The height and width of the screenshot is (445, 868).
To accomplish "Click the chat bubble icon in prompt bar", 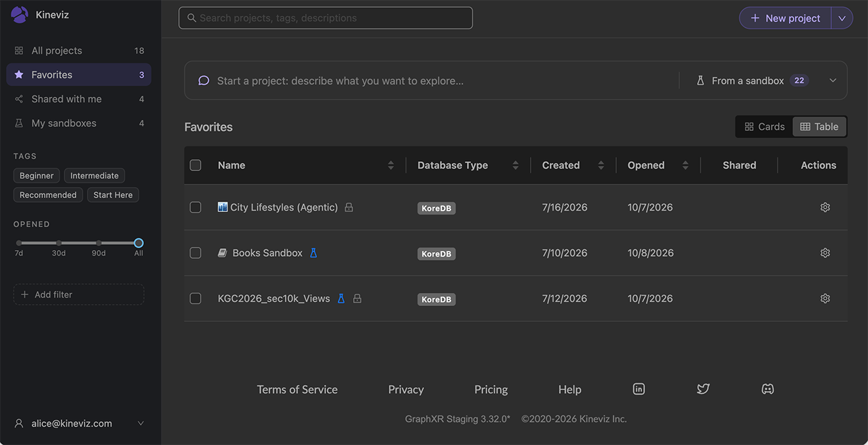I will [204, 80].
